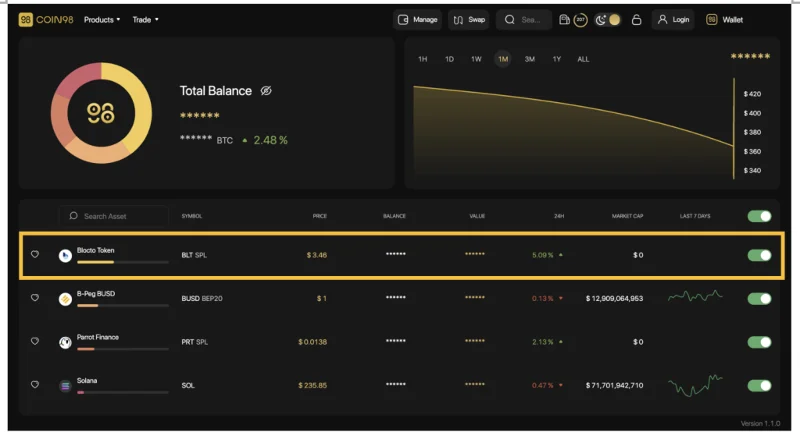The width and height of the screenshot is (800, 439).
Task: Click the top search field
Action: click(x=524, y=19)
